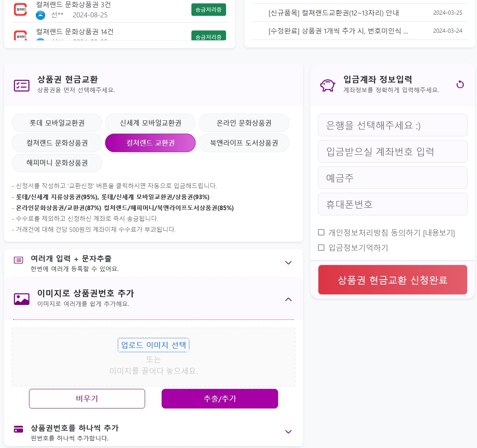Click the image icon beside 이미지로 상품권번호 추가
This screenshot has height=448, width=477.
pos(21,299)
